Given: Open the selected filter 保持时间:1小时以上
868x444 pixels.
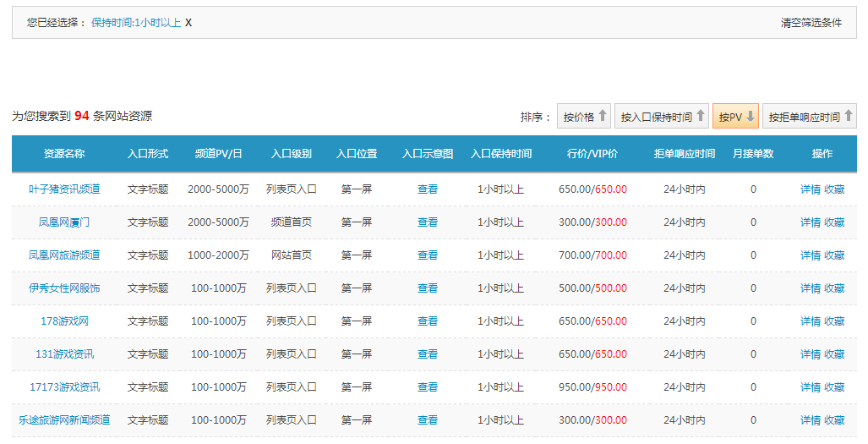Looking at the screenshot, I should (136, 23).
